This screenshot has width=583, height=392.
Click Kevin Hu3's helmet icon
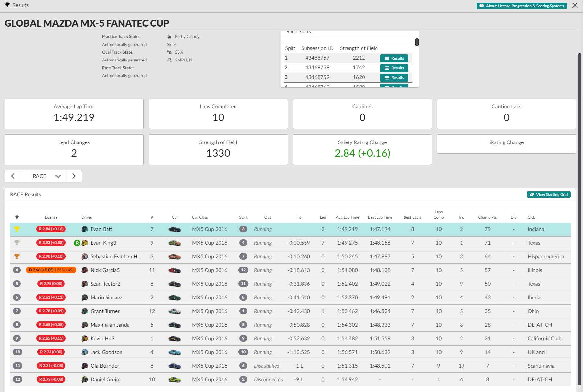click(x=85, y=338)
